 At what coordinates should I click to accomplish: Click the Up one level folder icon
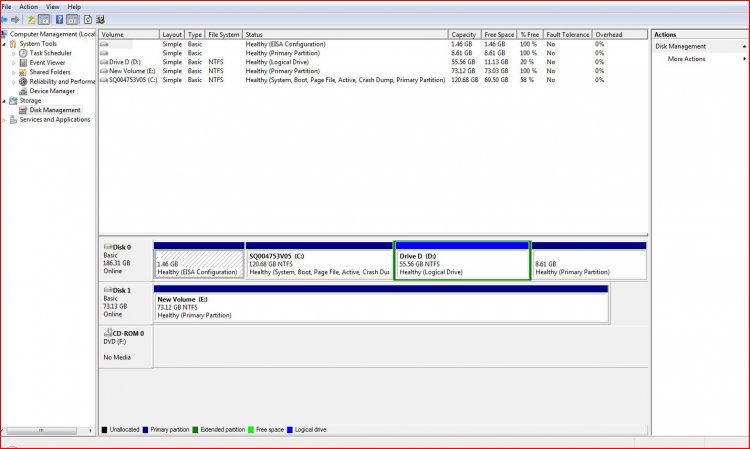click(x=31, y=20)
